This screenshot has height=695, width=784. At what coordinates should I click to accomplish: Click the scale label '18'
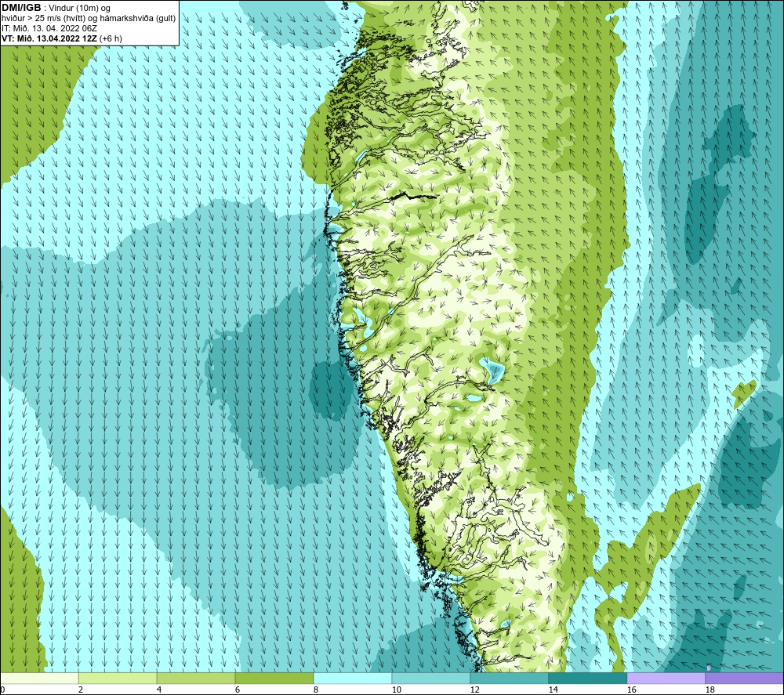click(710, 690)
